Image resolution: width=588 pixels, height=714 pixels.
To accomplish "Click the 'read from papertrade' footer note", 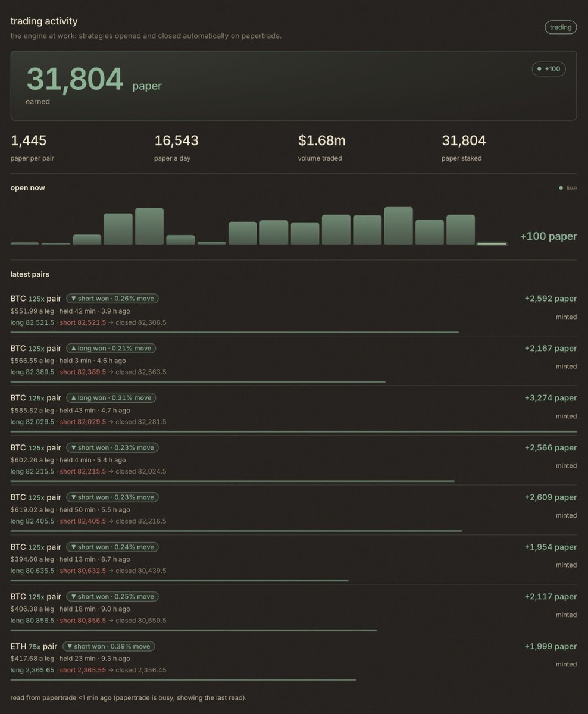I will pos(129,697).
